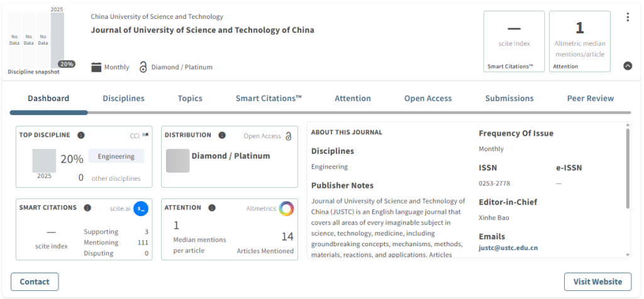Viewport: 644px width, 299px height.
Task: Click the Visit Website button
Action: 597,282
